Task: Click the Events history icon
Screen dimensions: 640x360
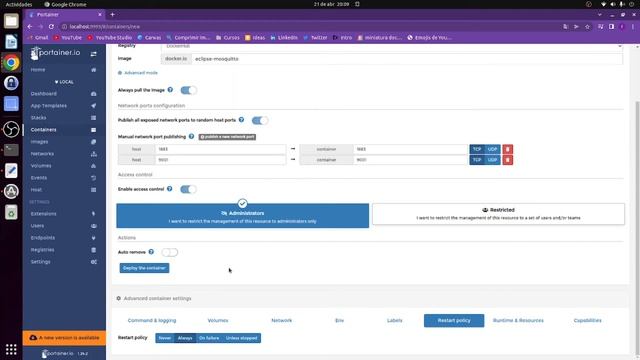Action: tap(93, 178)
